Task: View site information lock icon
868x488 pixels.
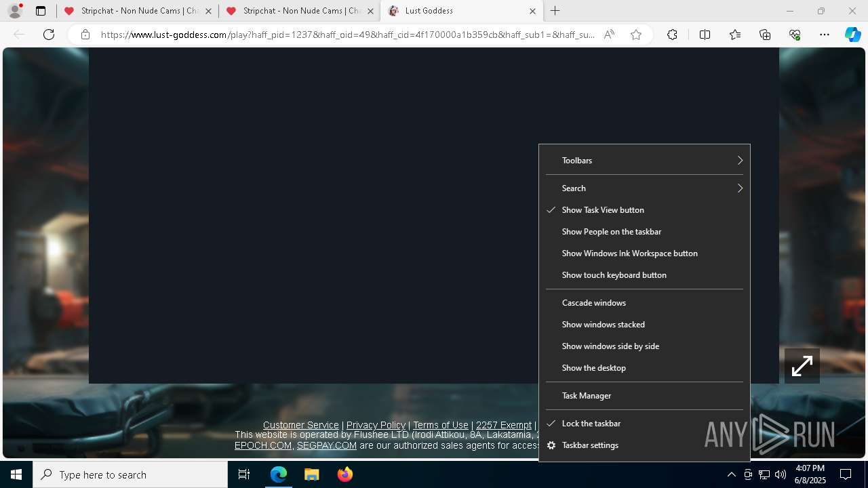Action: point(85,35)
